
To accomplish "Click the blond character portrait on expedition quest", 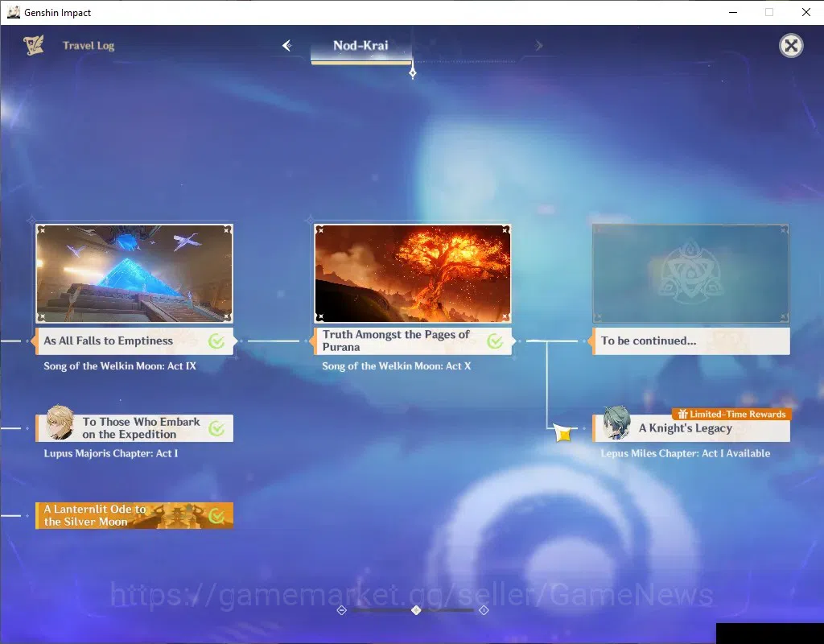I will (60, 423).
